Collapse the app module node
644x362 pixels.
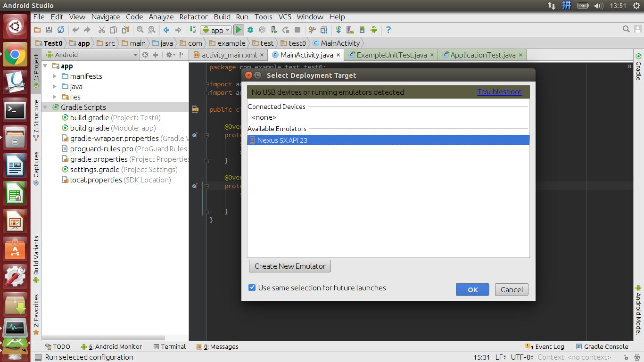[46, 66]
